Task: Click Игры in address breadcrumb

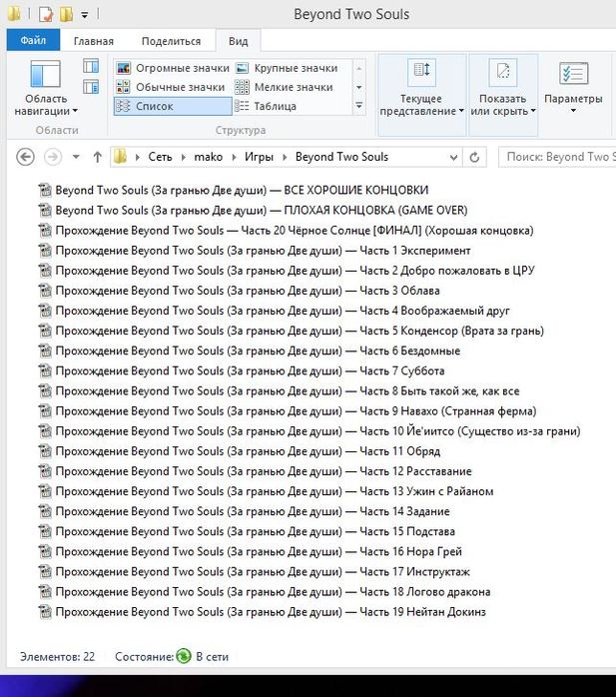Action: (x=259, y=157)
